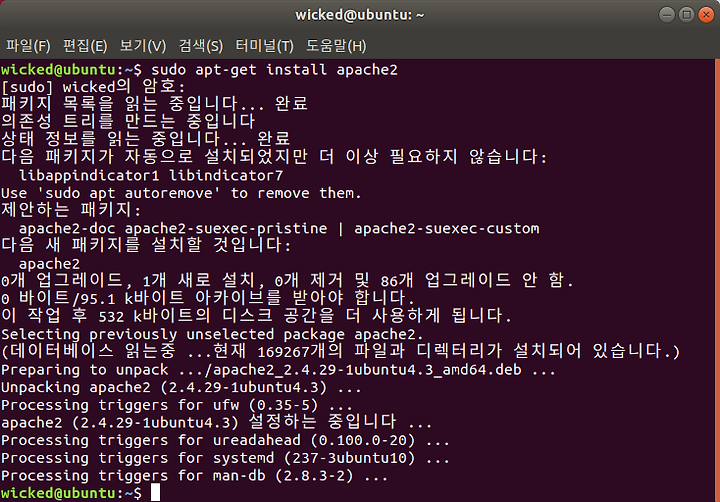
Task: Click the line '다음 새 패키지를 설치할 것입니다:'
Action: pyautogui.click(x=146, y=245)
